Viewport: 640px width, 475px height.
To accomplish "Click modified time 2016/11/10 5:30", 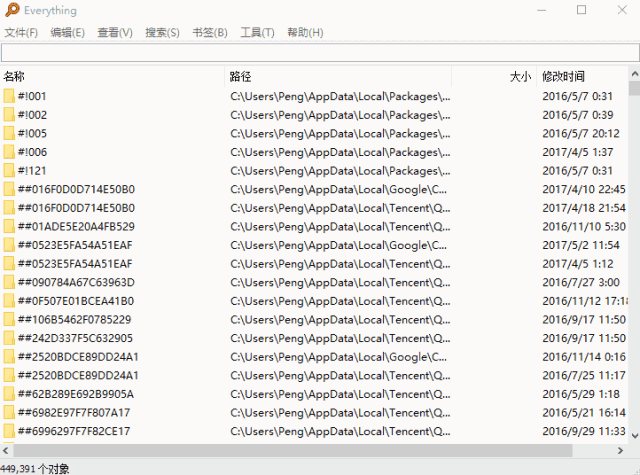I will [x=584, y=226].
